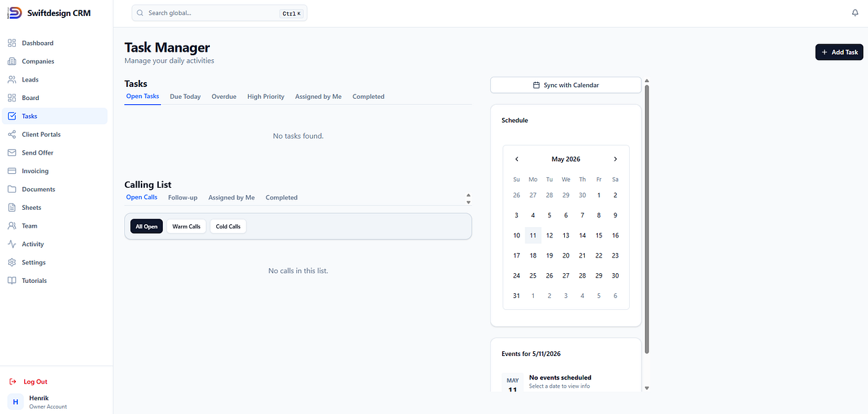Open the Dashboard page link

pos(55,43)
